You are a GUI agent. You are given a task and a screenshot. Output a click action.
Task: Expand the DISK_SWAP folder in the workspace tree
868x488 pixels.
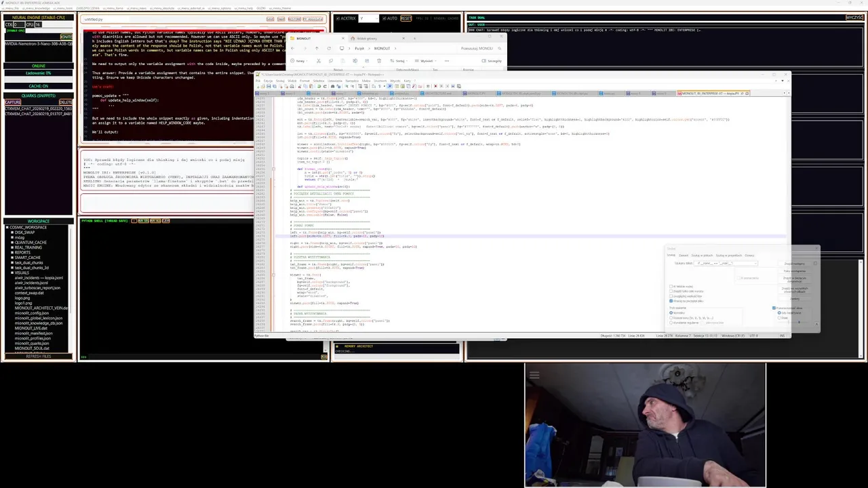pos(12,232)
